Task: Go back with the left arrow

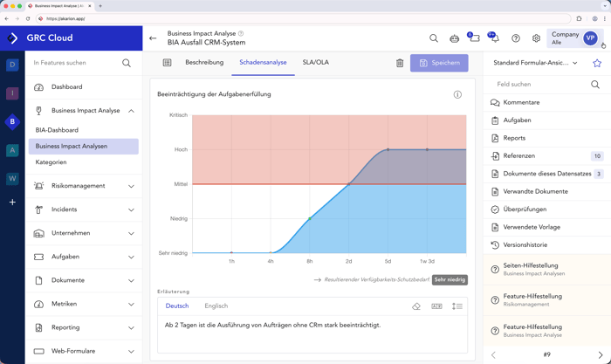Action: coord(153,38)
